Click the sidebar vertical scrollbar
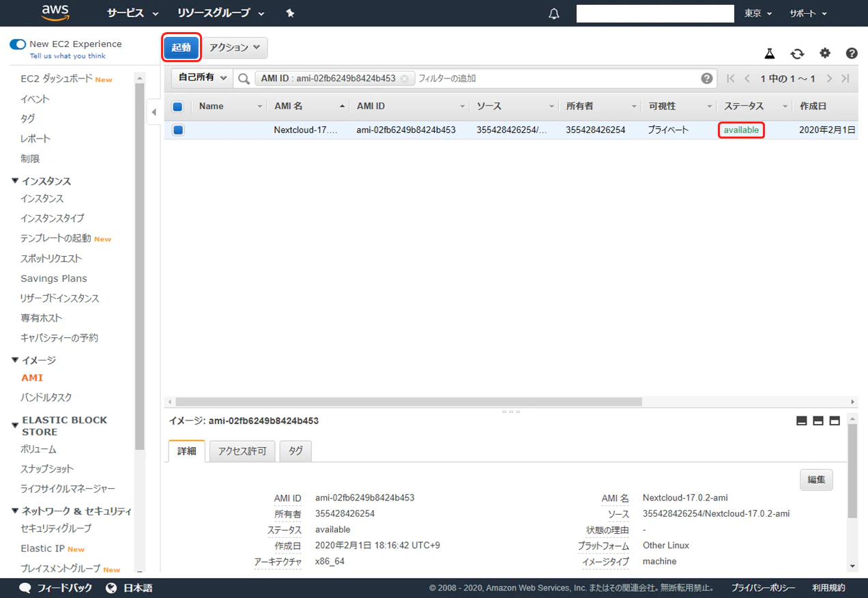Viewport: 868px width, 598px height. pyautogui.click(x=140, y=266)
